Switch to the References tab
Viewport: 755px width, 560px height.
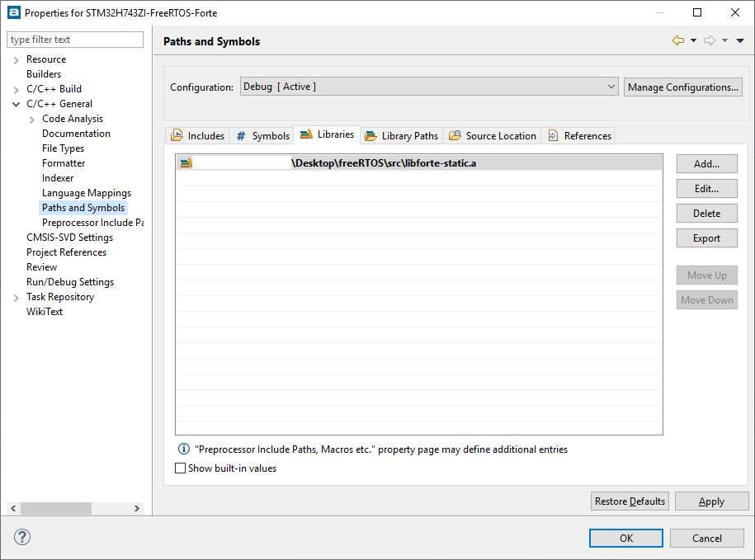[x=579, y=135]
